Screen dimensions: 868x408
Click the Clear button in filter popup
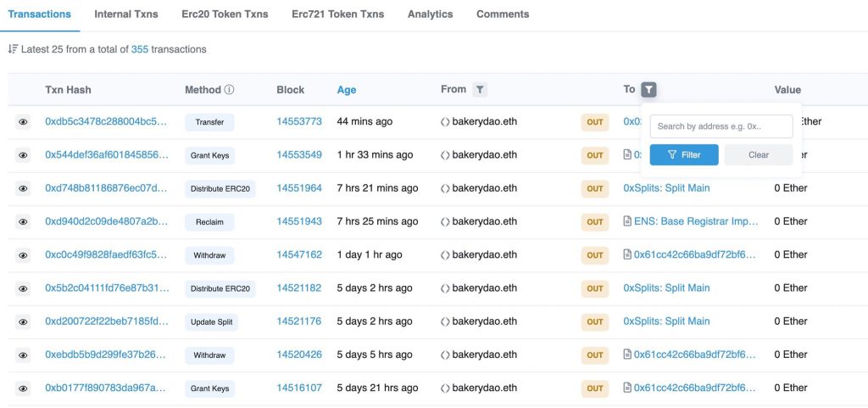(x=759, y=155)
